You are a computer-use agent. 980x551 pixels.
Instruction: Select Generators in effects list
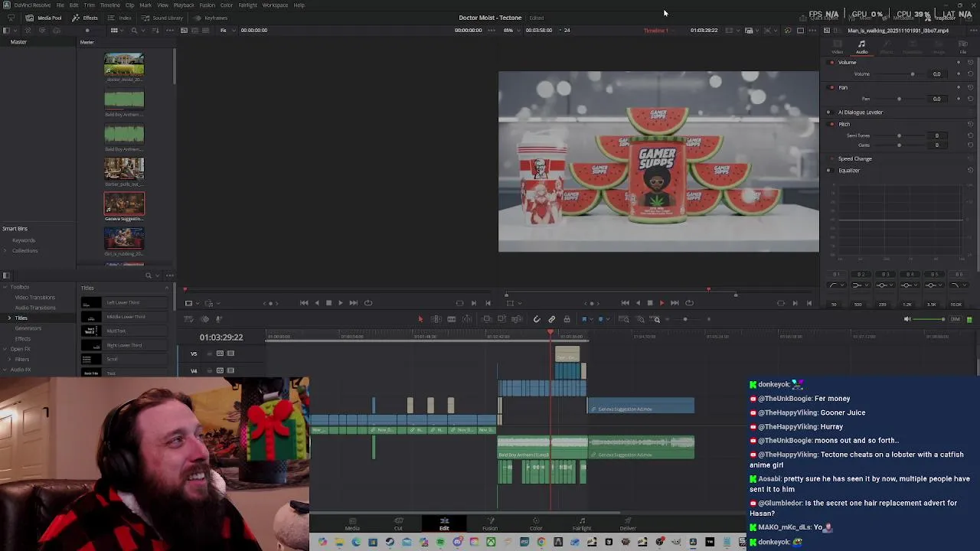[28, 328]
